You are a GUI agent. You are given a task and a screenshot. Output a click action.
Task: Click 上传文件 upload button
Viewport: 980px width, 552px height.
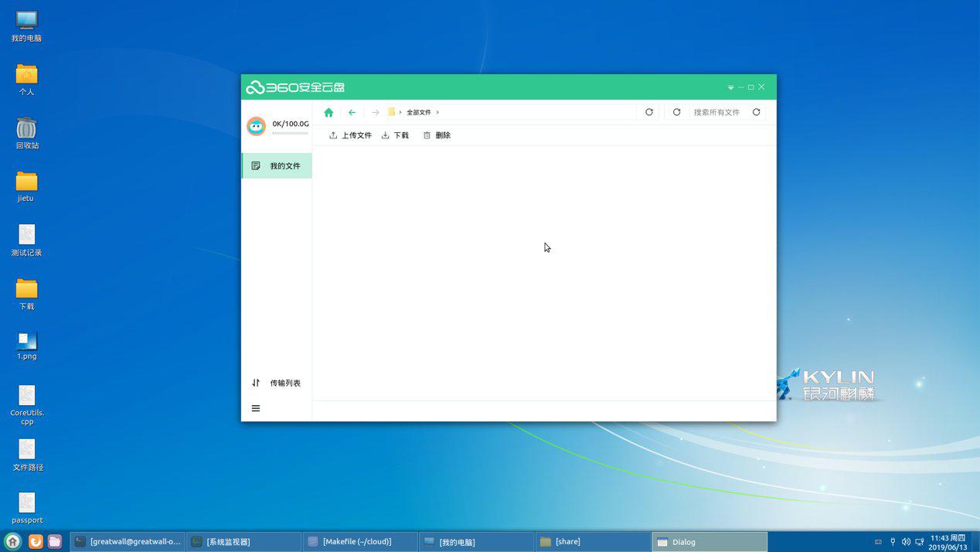point(350,135)
